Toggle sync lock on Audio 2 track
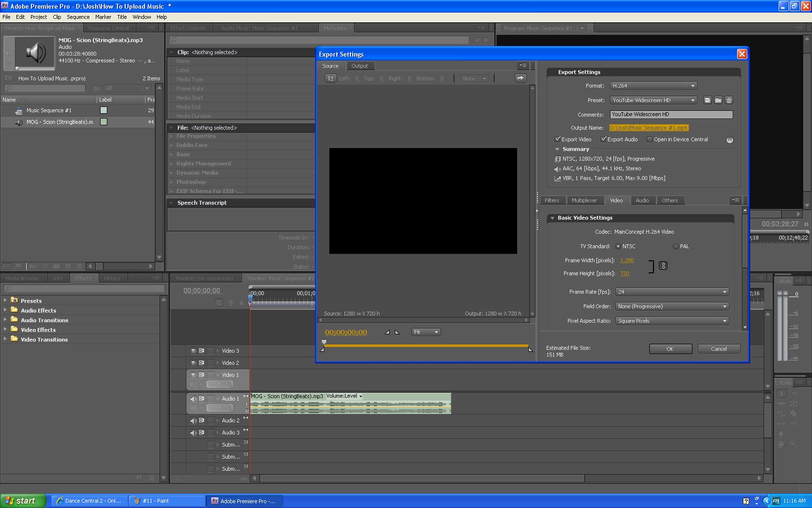Screen dimensions: 812x508 pos(202,420)
